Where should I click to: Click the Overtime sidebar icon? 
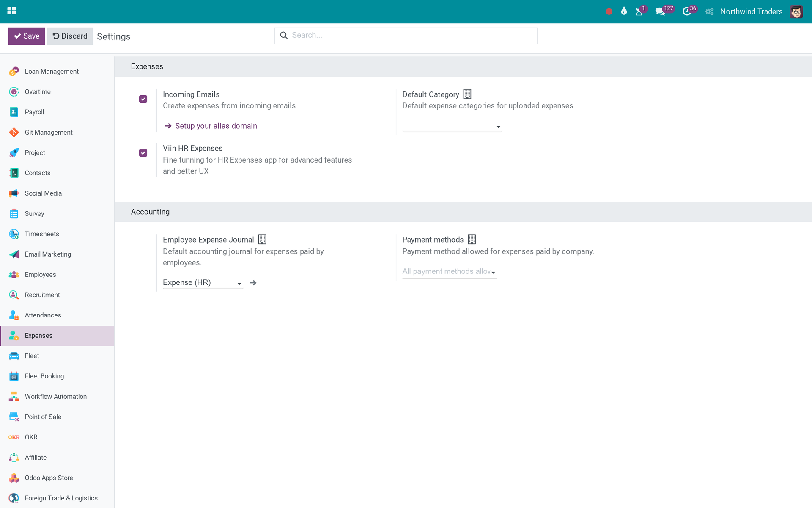[14, 92]
